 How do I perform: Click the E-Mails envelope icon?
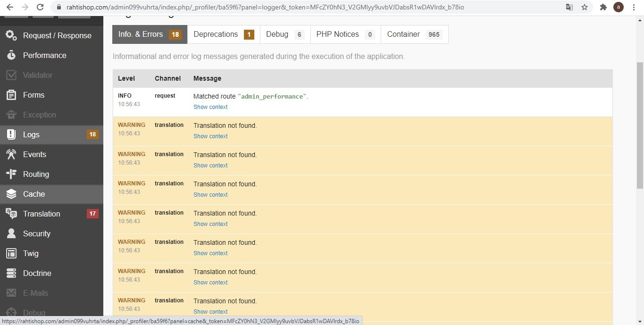pos(11,293)
